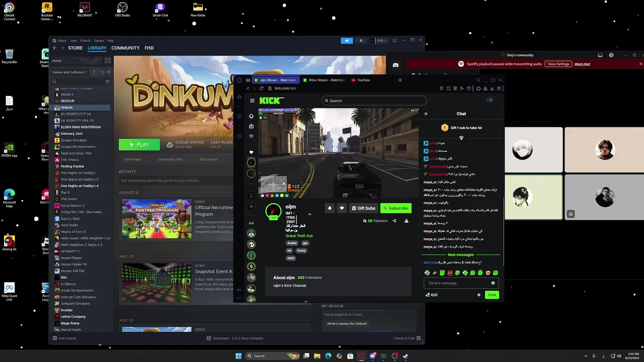The width and height of the screenshot is (644, 362).
Task: Open the Dinkum Community Hub link
Action: pyautogui.click(x=170, y=159)
